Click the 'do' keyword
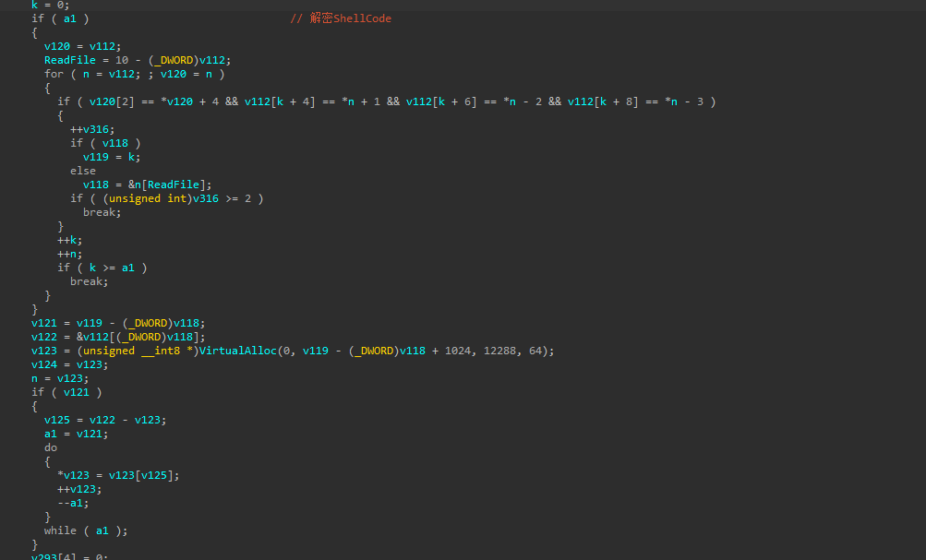926x560 pixels. click(x=51, y=447)
